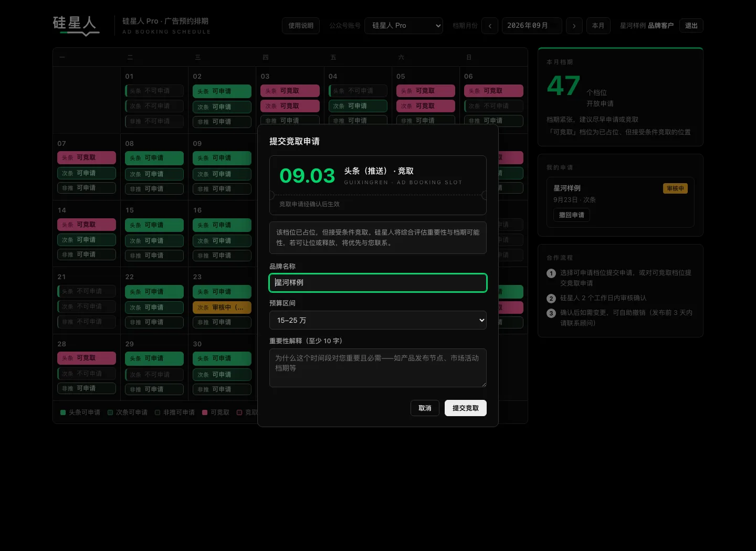Click day 01 头条 不可申请 slot
This screenshot has width=756, height=551.
click(154, 91)
